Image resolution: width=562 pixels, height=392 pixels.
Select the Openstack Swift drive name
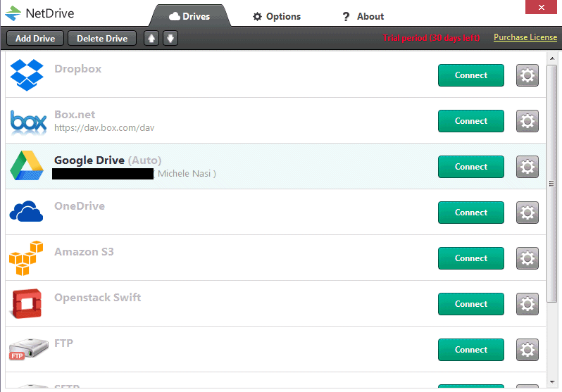pyautogui.click(x=97, y=298)
